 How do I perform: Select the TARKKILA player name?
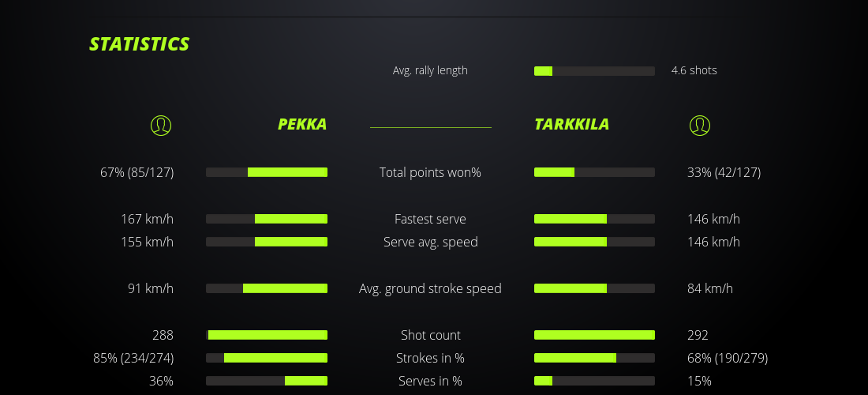pos(571,124)
